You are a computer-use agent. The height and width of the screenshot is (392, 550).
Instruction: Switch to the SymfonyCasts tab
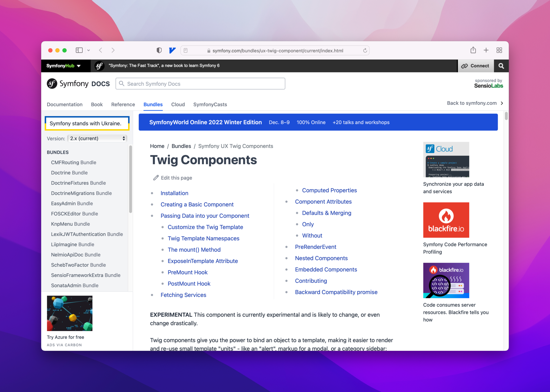210,105
